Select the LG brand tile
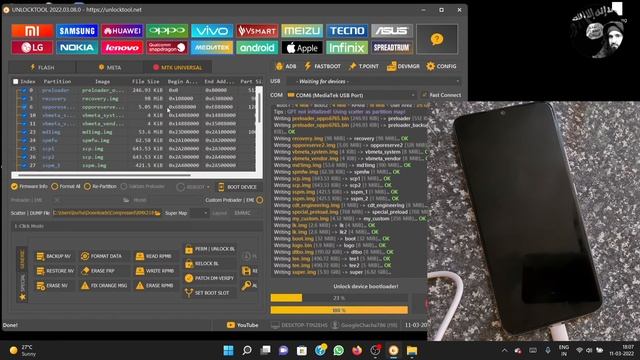The width and height of the screenshot is (640, 360). (x=32, y=47)
